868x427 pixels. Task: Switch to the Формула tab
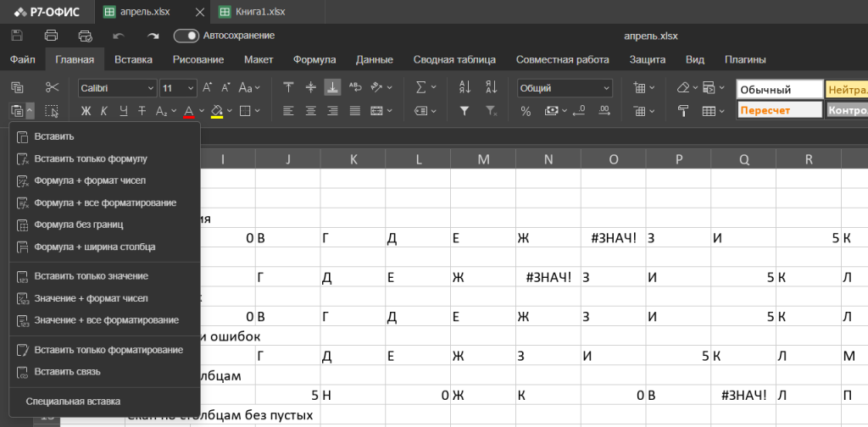314,60
